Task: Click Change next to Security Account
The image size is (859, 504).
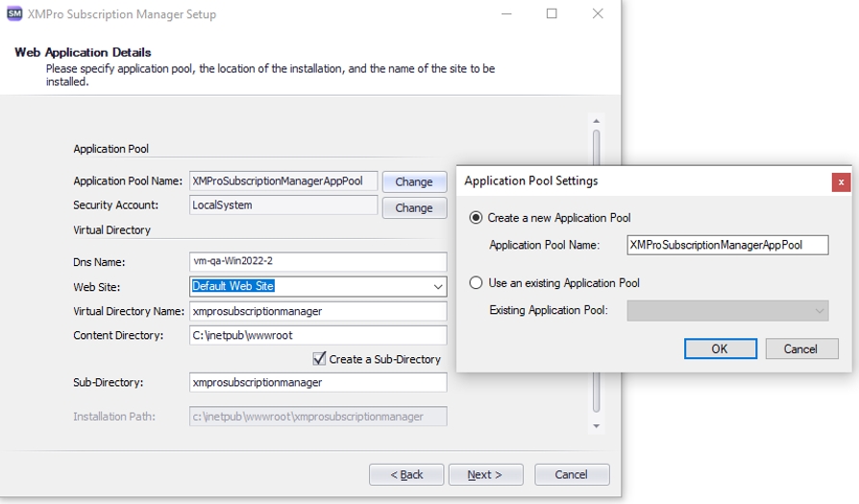Action: [414, 208]
